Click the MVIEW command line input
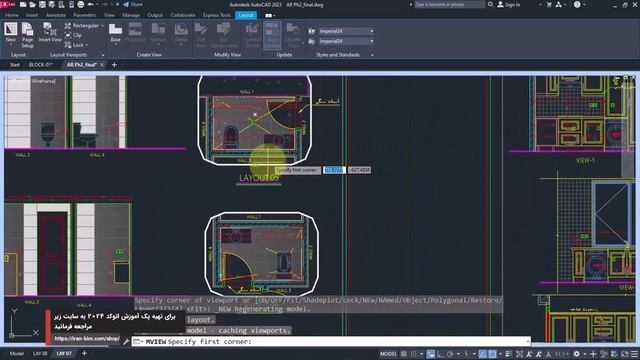 pos(331,342)
